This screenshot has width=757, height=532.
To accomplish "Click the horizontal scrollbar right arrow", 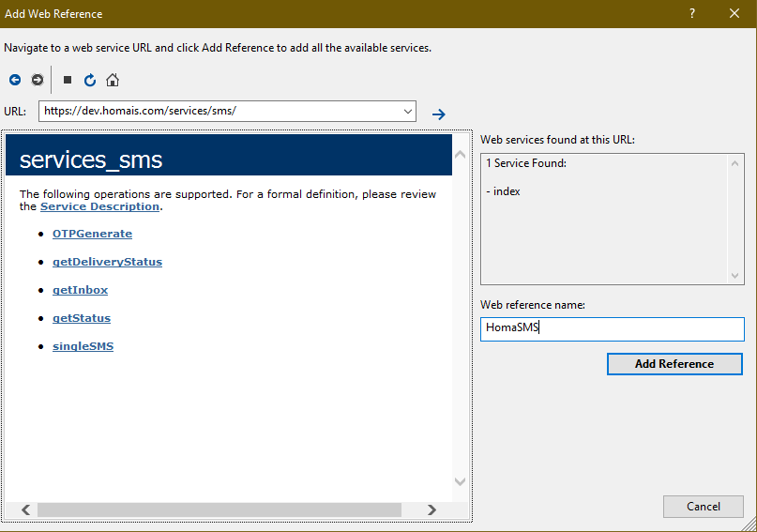I will click(431, 509).
